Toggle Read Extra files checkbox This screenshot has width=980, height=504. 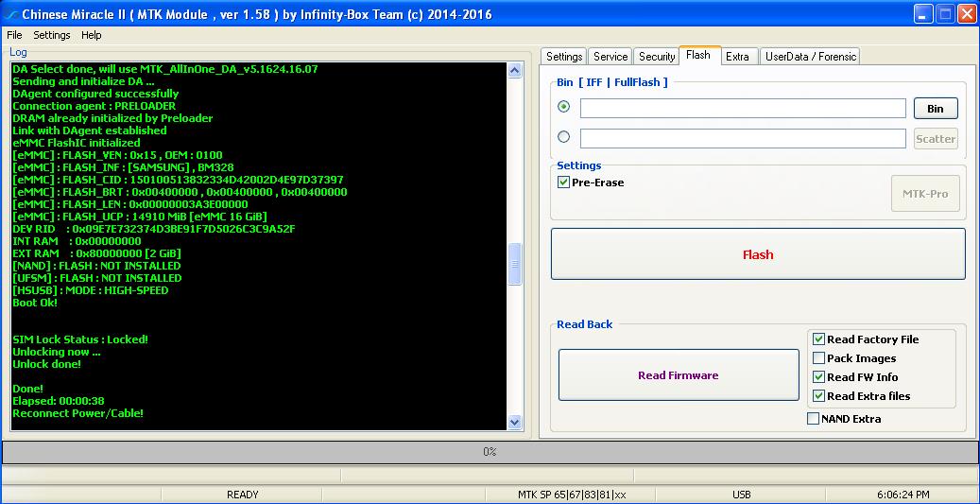click(x=818, y=396)
